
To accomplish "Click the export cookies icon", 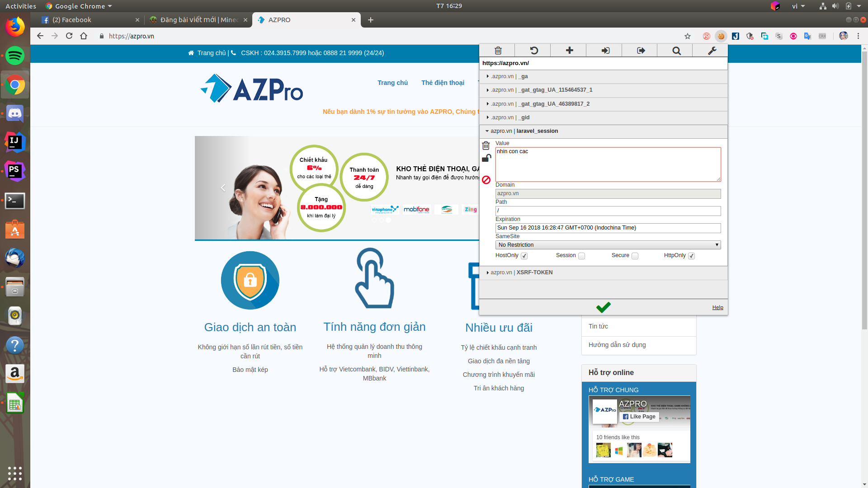I will pos(641,51).
